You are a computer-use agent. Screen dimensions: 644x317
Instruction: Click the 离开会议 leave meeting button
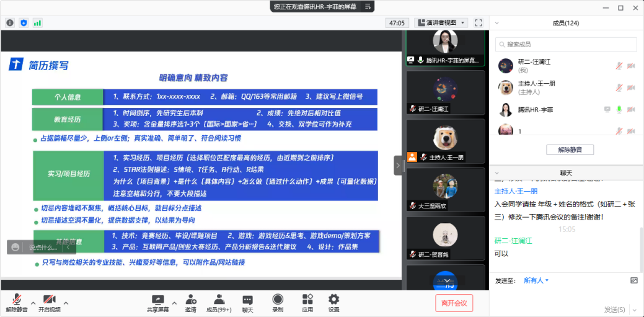tap(454, 303)
